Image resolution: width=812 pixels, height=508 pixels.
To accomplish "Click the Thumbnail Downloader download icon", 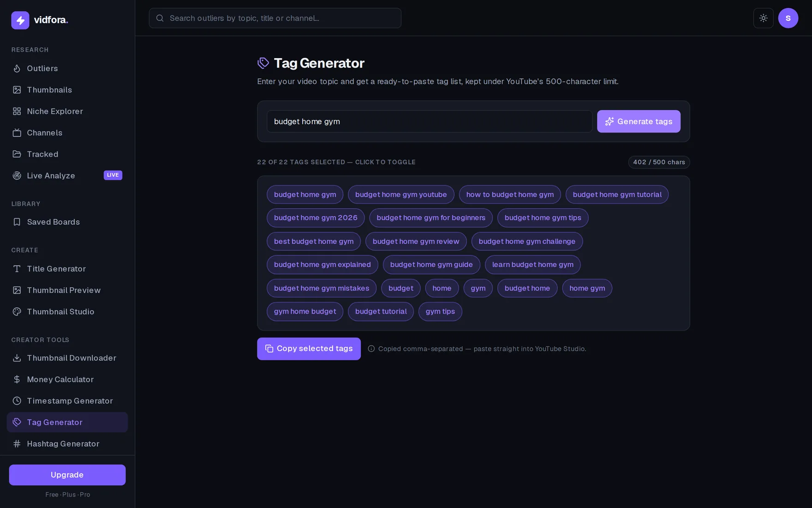I will coord(17,358).
